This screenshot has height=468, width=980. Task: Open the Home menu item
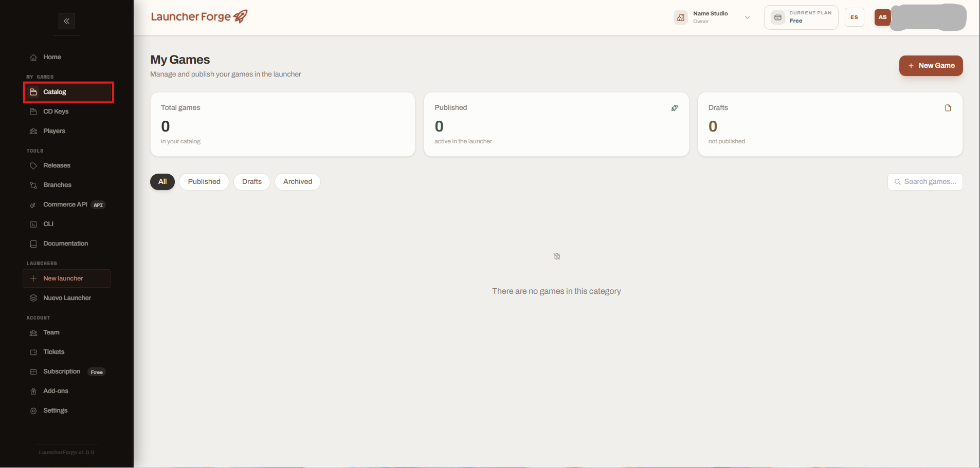(x=67, y=57)
